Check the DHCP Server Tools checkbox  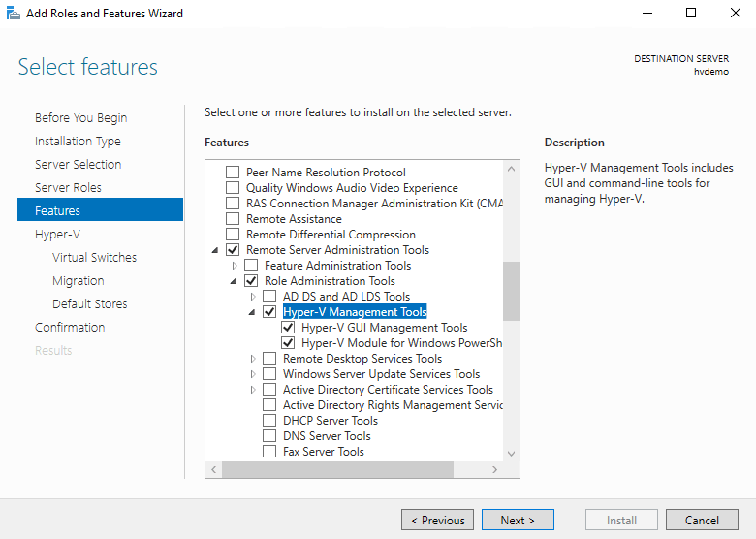tap(269, 421)
